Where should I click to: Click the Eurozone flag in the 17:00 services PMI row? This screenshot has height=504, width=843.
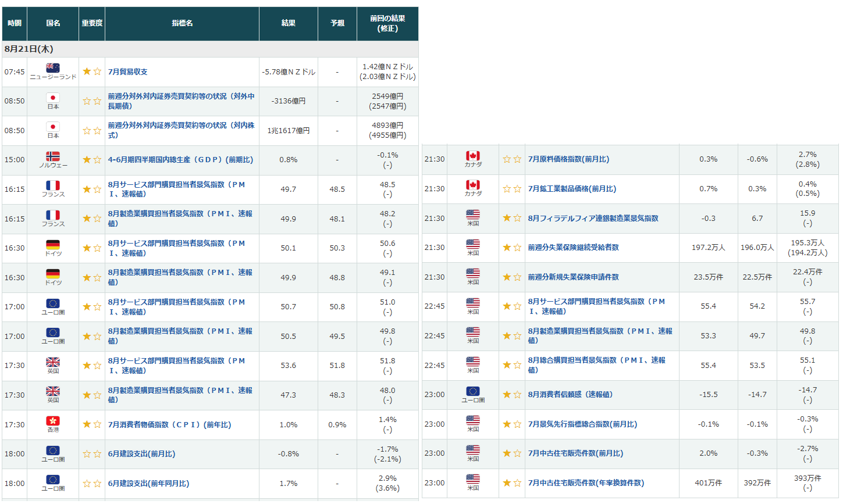click(x=53, y=303)
